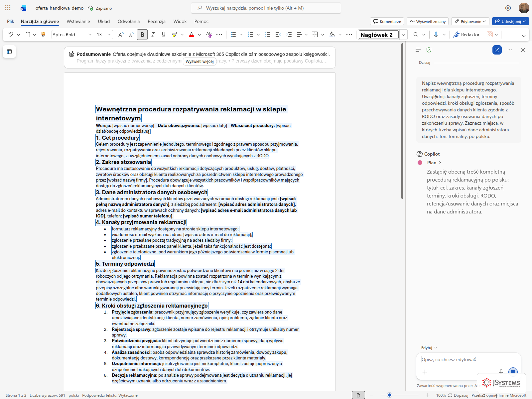This screenshot has width=532, height=399.
Task: Apply the text highlight color marker
Action: (x=174, y=35)
